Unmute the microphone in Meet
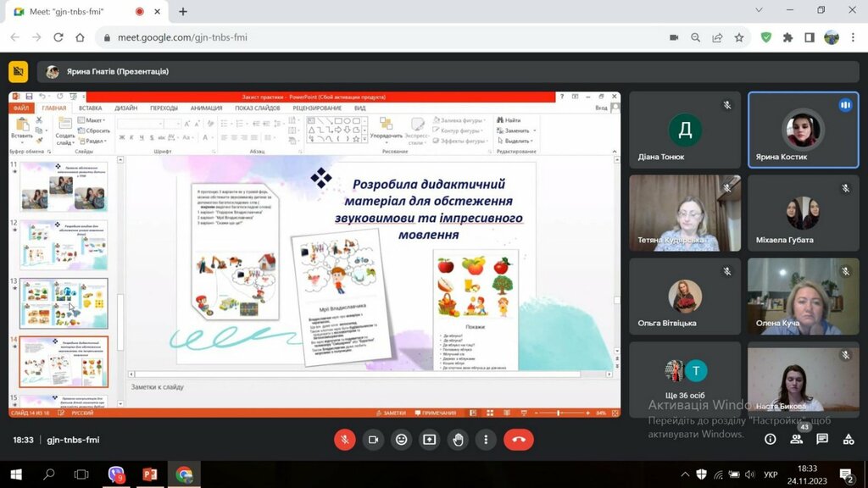The image size is (868, 488). 344,440
